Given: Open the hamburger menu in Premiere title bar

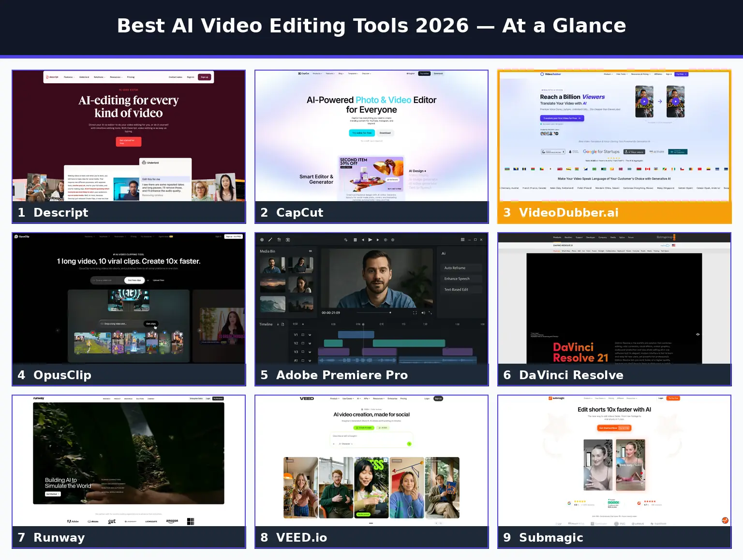Looking at the screenshot, I should pyautogui.click(x=462, y=239).
